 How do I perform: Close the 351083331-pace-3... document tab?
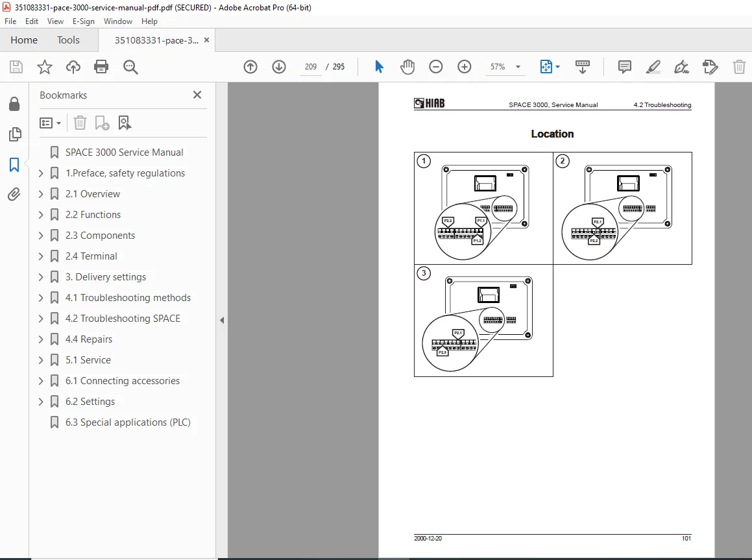pyautogui.click(x=207, y=40)
